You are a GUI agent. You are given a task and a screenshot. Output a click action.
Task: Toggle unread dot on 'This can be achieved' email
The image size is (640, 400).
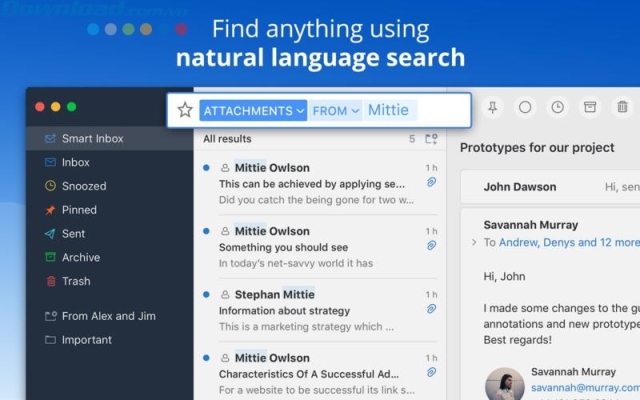click(x=206, y=167)
